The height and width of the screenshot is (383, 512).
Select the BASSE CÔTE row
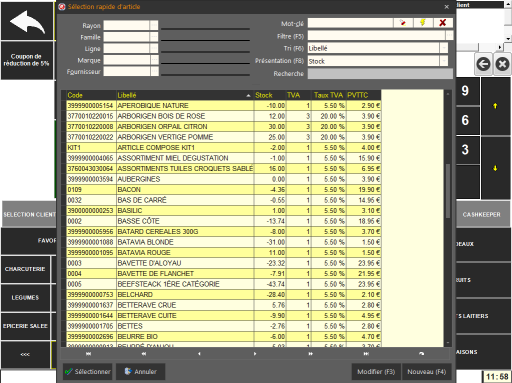coord(223,221)
